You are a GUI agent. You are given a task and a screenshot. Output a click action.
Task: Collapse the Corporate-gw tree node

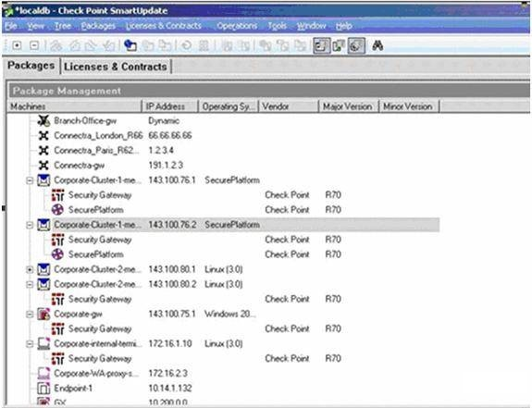pyautogui.click(x=30, y=315)
